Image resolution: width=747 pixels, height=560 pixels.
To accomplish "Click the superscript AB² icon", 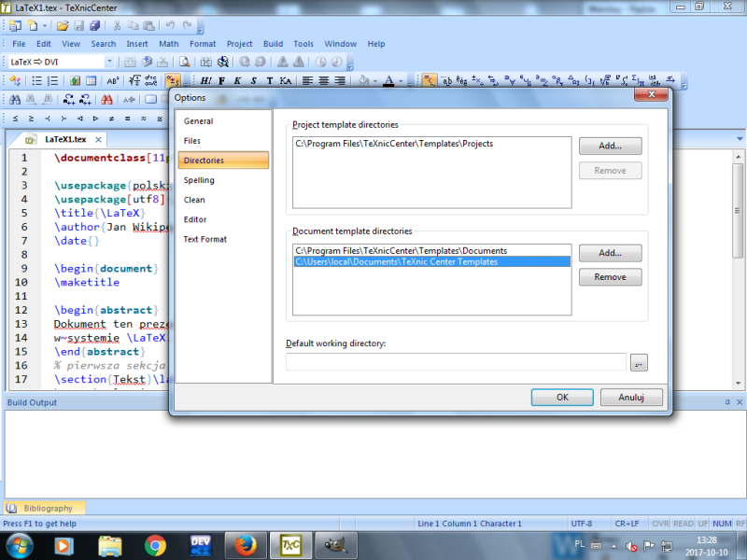I will pyautogui.click(x=112, y=80).
